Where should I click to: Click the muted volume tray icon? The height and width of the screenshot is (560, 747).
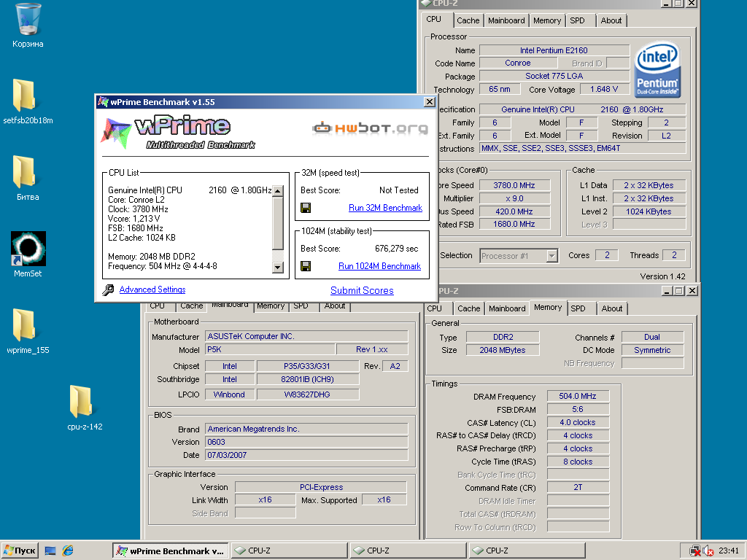[708, 551]
